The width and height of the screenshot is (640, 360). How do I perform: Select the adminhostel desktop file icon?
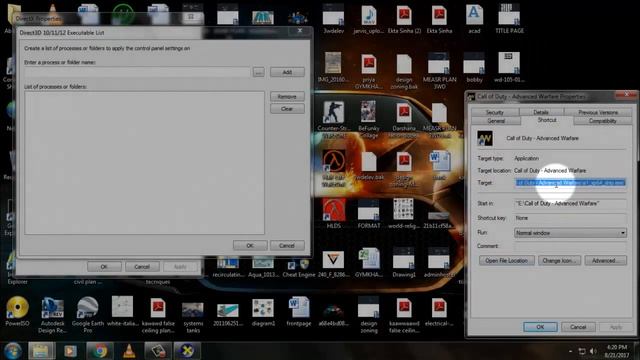[439, 262]
